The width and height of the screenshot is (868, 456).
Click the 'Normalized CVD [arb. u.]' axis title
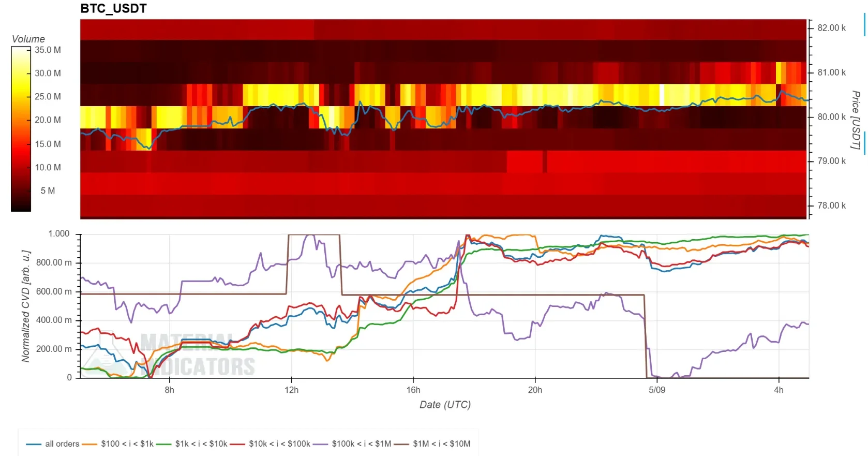coord(25,306)
